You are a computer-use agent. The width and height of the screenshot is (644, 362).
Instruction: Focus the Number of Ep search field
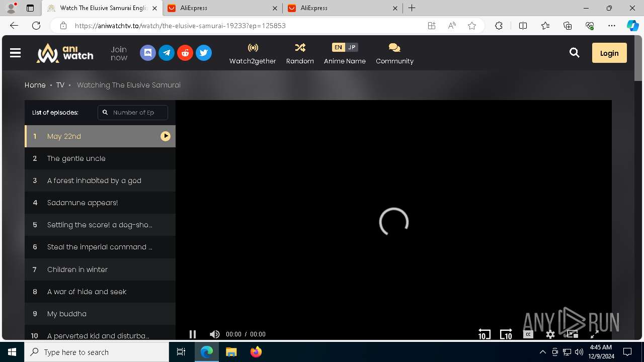(133, 113)
